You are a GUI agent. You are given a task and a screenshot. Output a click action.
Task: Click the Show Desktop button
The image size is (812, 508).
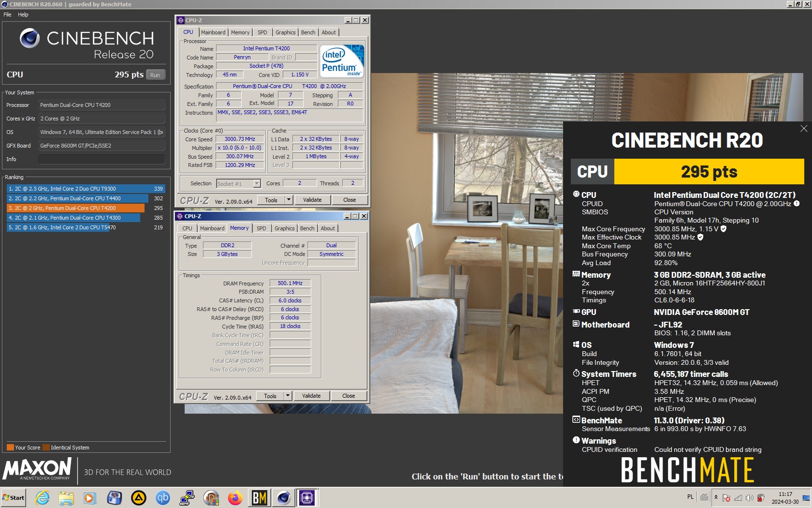tap(806, 497)
